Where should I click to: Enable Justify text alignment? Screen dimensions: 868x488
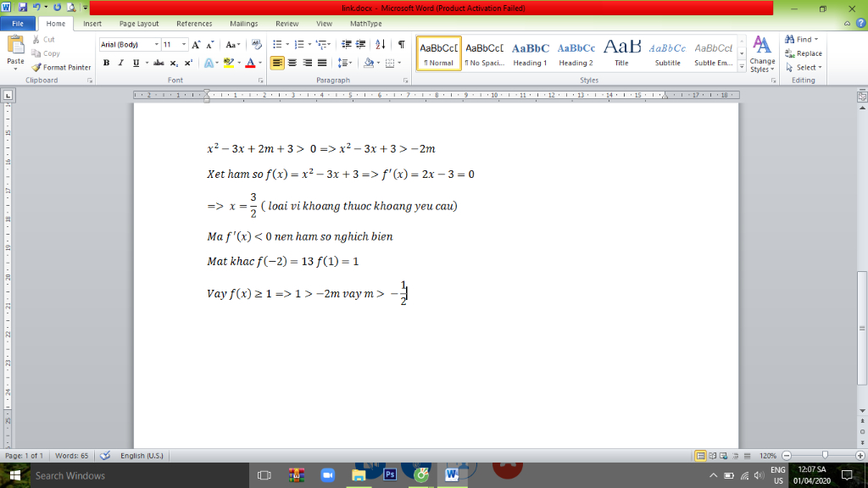[x=322, y=63]
